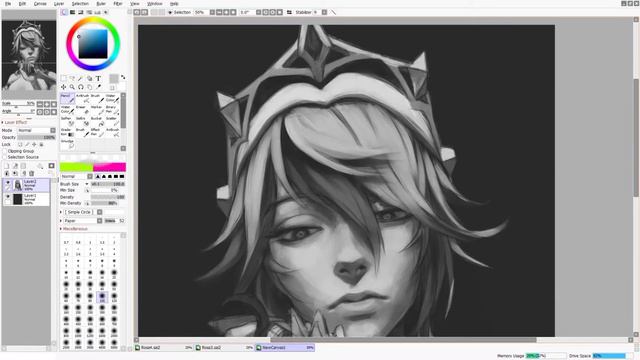This screenshot has height=360, width=640.
Task: Open the Filter menu
Action: tap(118, 4)
